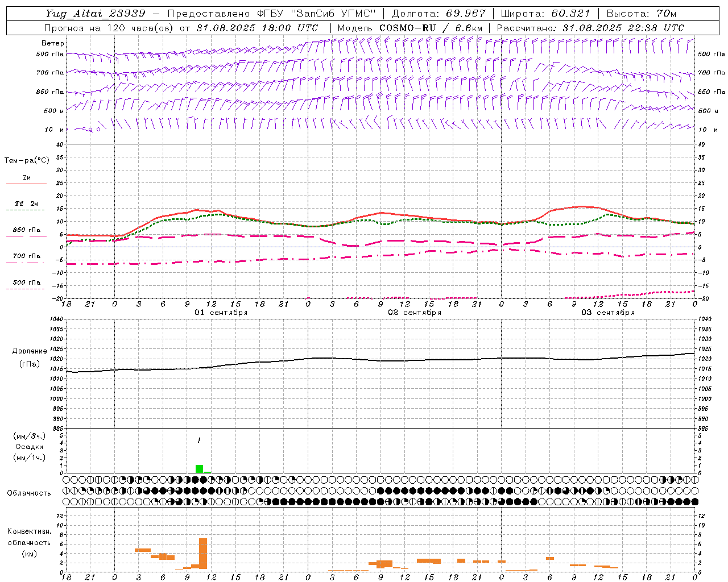Select the elevation text Высота: 70м
The width and height of the screenshot is (728, 582).
(642, 14)
